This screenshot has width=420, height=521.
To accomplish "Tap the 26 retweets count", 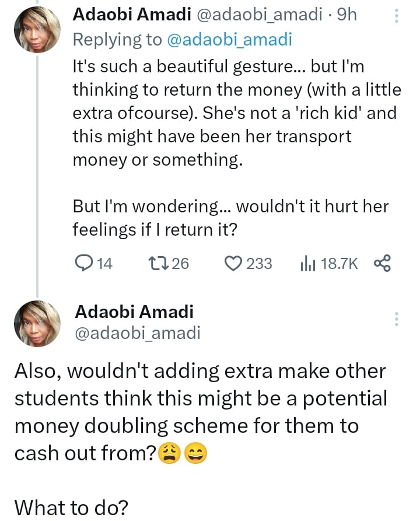I will 181,264.
